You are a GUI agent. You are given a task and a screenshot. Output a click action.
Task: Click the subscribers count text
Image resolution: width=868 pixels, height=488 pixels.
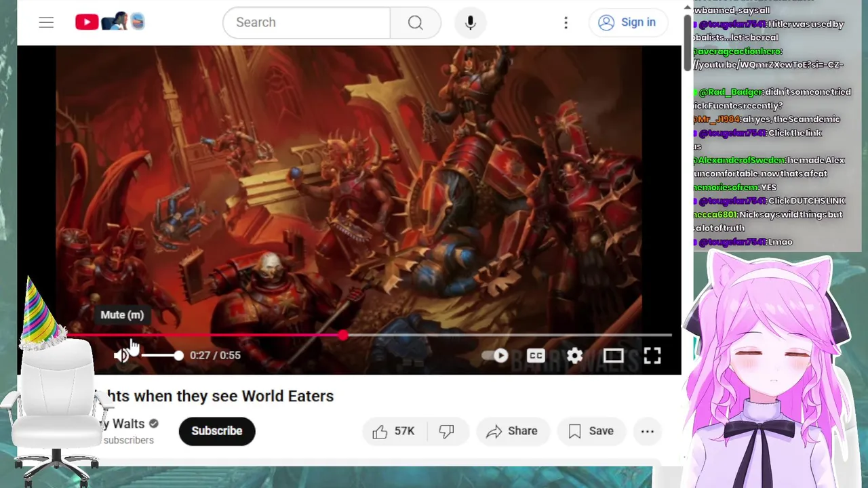click(129, 441)
